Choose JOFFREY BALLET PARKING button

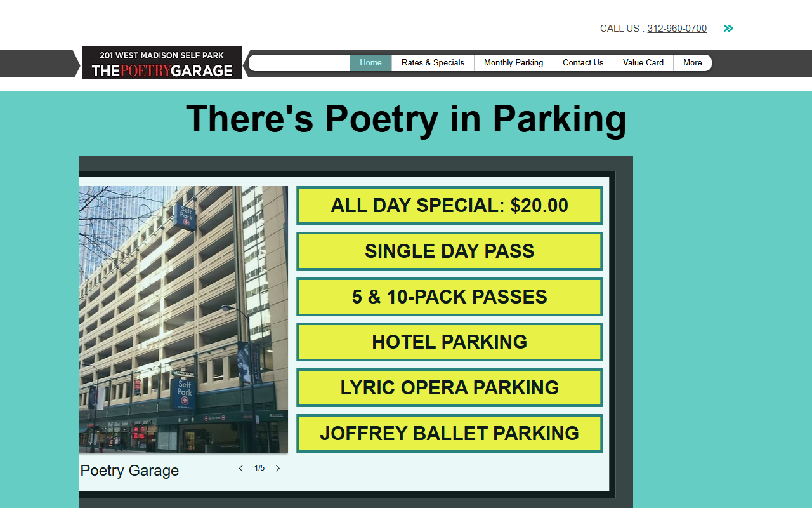point(449,434)
